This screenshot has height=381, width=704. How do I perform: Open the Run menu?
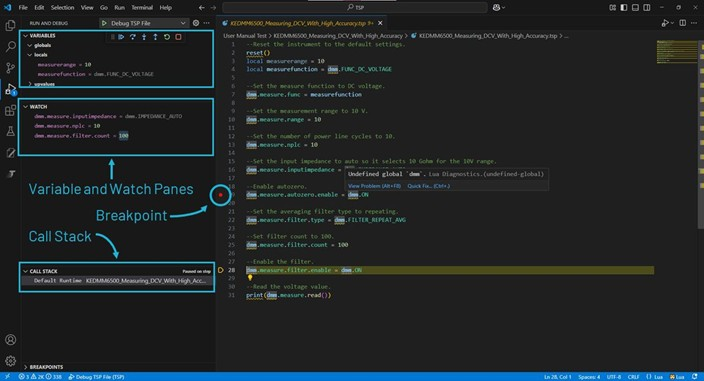click(x=119, y=8)
